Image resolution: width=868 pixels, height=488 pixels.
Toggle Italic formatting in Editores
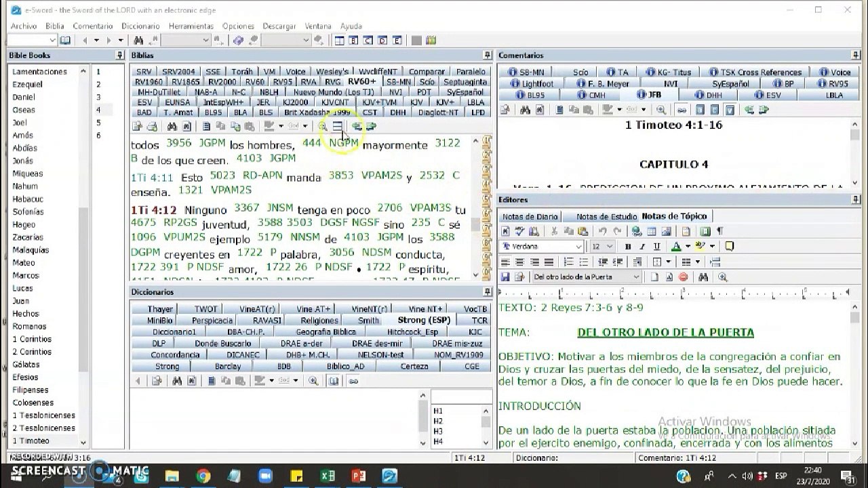click(642, 247)
